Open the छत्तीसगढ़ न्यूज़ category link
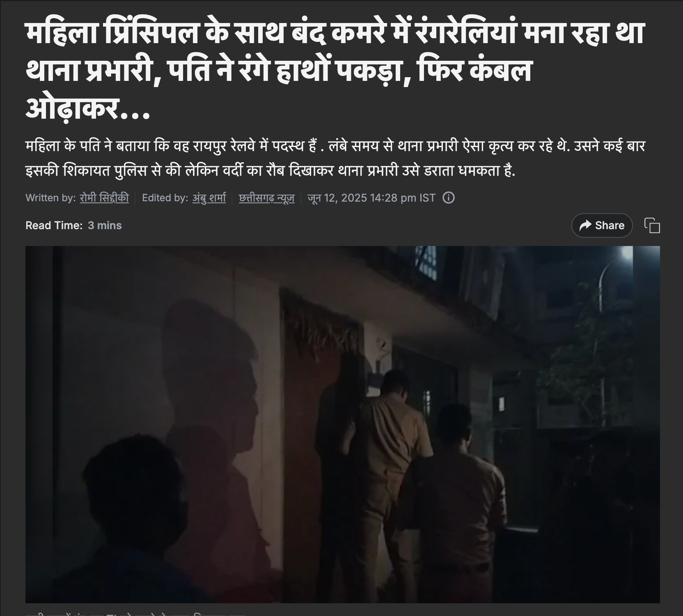This screenshot has height=616, width=683. [267, 198]
